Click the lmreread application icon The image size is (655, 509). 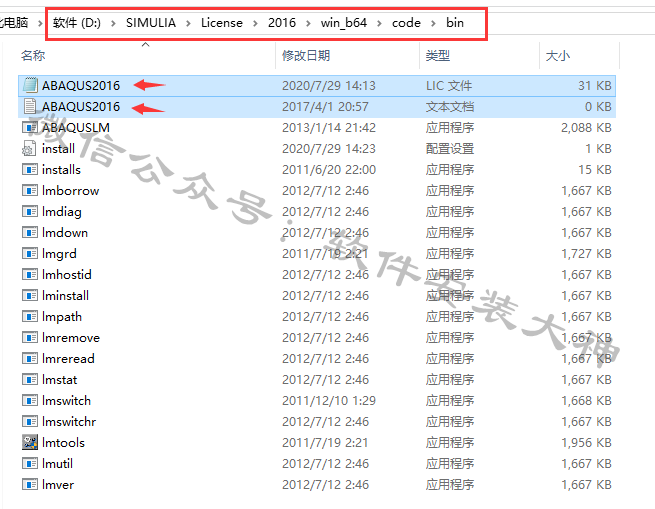(30, 359)
